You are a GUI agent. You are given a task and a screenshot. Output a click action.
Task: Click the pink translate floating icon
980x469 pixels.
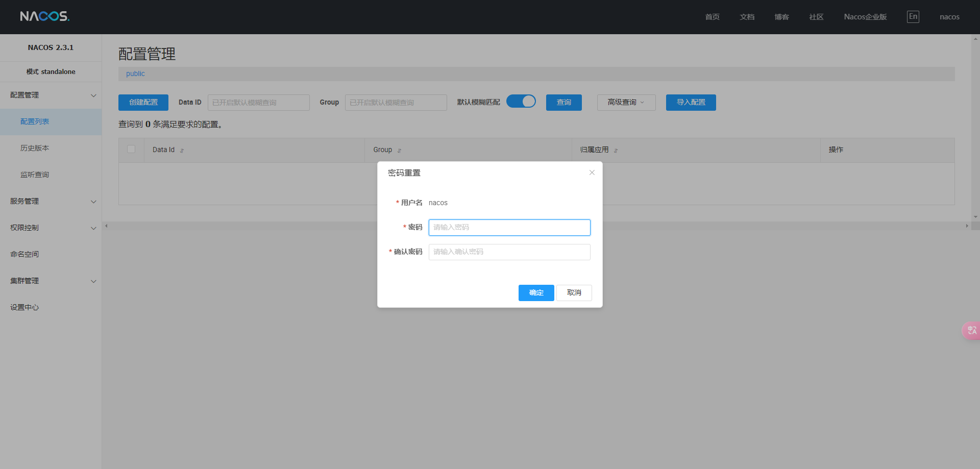point(971,330)
